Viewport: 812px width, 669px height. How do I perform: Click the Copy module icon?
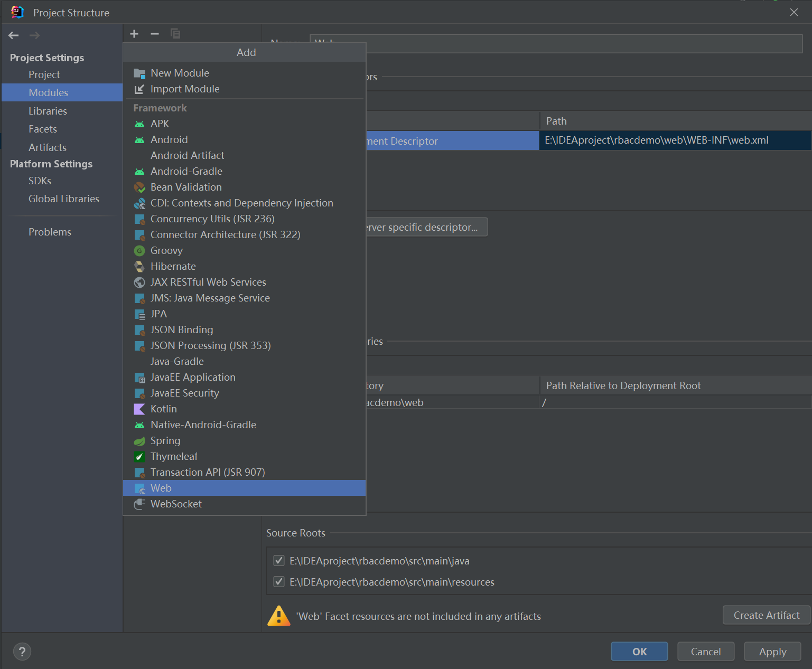175,34
